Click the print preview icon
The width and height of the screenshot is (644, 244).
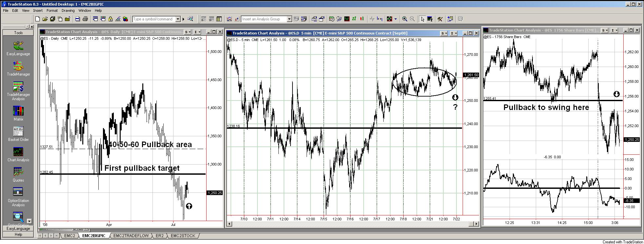coord(77,19)
